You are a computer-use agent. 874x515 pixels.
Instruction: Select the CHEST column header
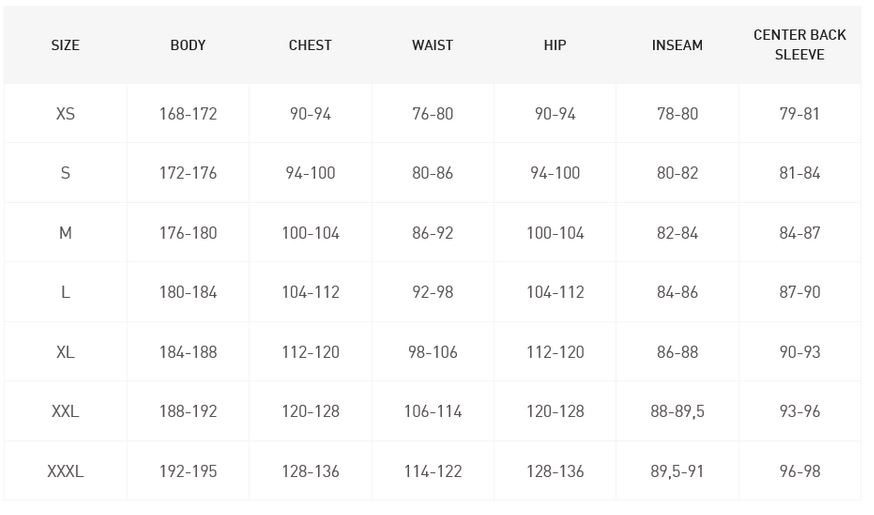coord(310,45)
